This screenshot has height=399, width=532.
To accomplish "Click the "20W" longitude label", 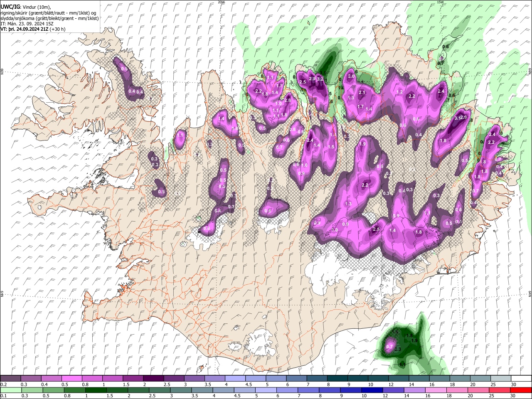I will (221, 2).
